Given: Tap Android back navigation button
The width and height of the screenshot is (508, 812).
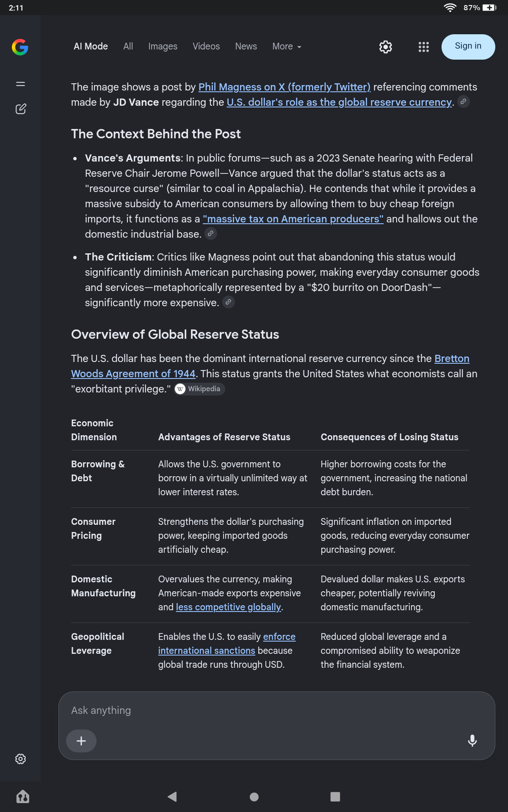Looking at the screenshot, I should coord(172,797).
